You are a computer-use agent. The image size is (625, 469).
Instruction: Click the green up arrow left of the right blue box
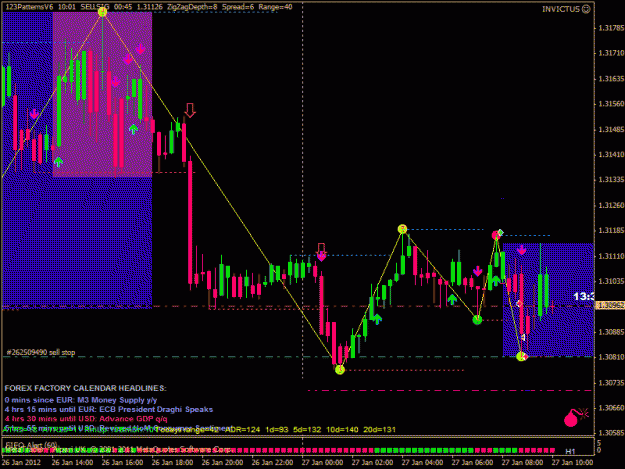[495, 281]
